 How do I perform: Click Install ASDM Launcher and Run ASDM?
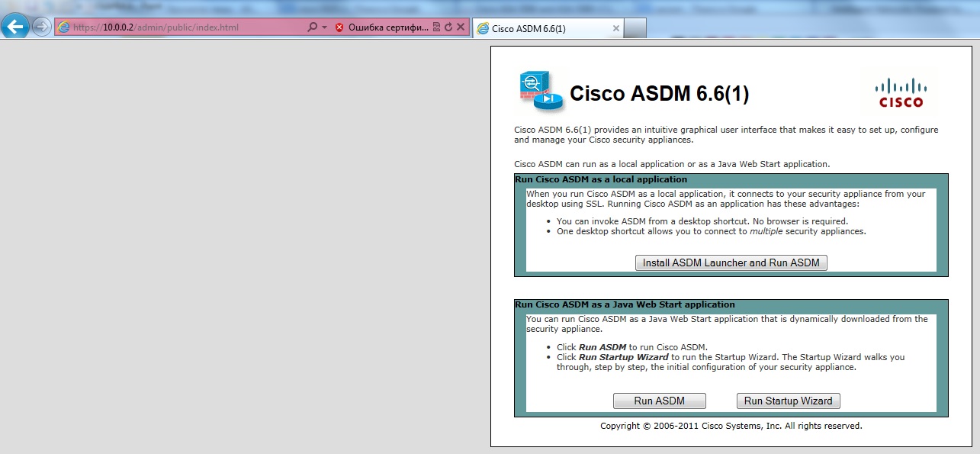(x=731, y=262)
